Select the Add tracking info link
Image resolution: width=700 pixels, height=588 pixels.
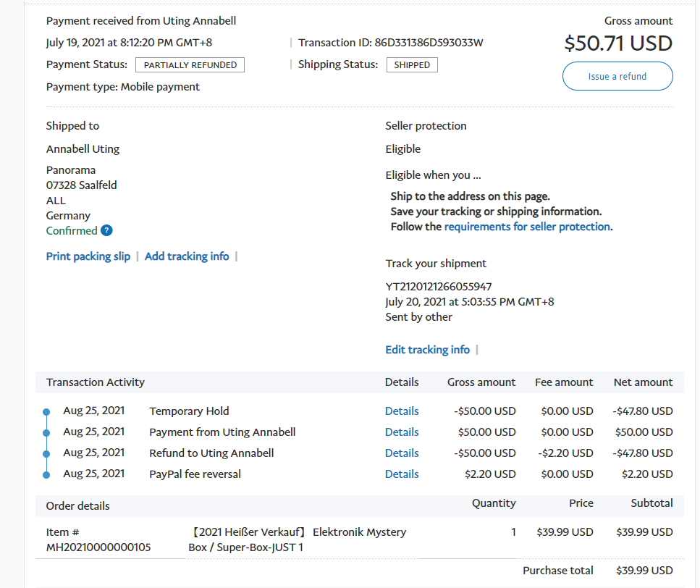pos(187,256)
